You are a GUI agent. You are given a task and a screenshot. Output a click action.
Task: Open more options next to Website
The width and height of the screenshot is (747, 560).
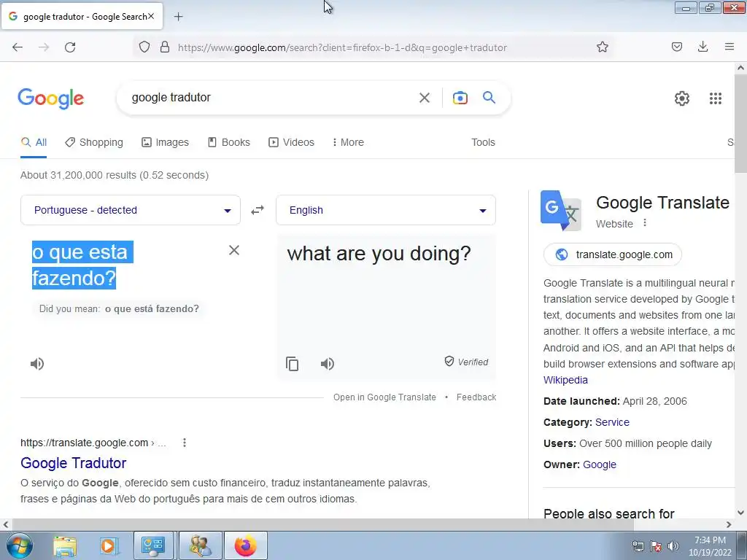[x=645, y=223]
